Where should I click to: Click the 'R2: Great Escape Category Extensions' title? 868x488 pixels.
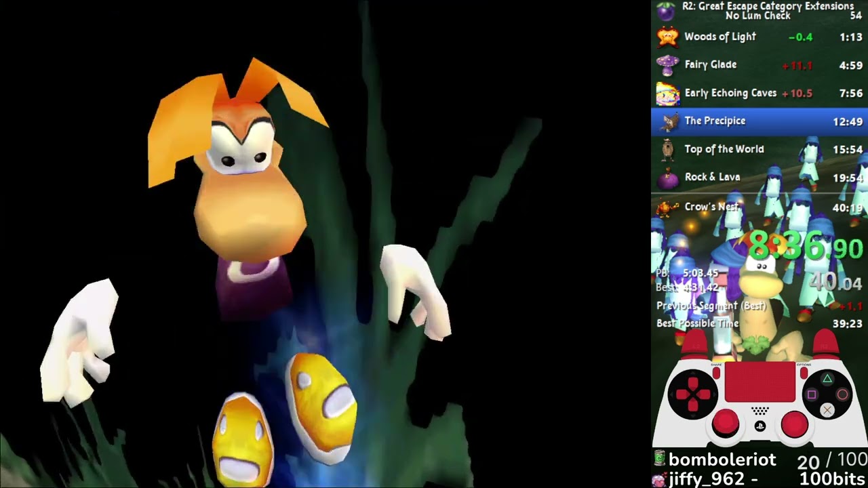point(768,6)
